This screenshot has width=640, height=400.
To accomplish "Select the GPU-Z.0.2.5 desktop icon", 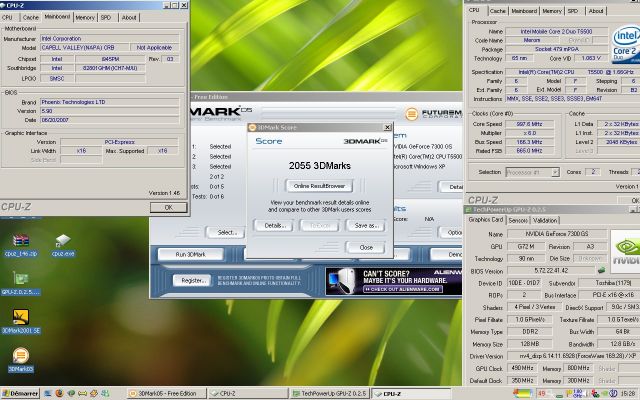I will click(x=20, y=284).
